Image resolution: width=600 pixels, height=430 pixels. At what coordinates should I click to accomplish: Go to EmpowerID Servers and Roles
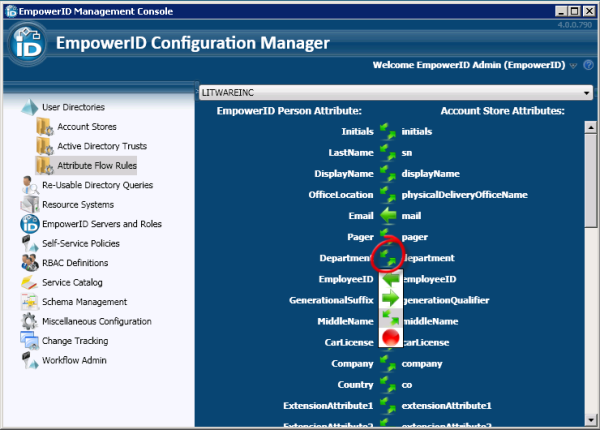102,224
